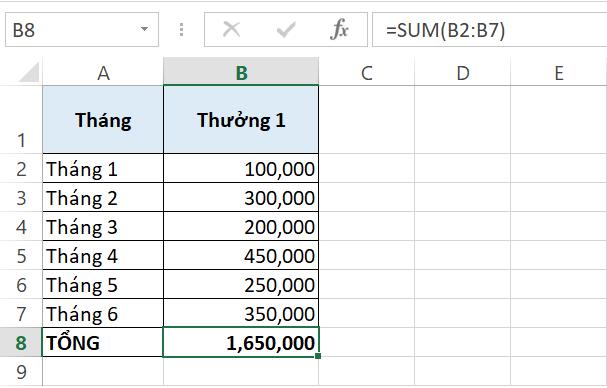Select the header cell 'Thưởng 1'

pos(241,120)
